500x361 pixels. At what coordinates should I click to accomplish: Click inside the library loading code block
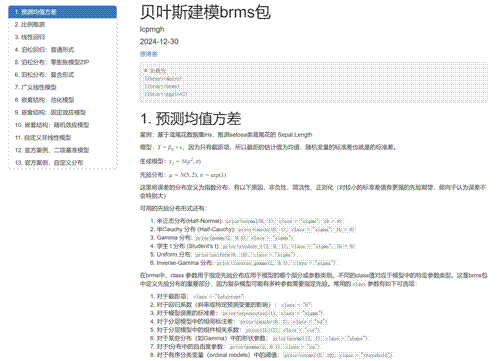[x=314, y=82]
